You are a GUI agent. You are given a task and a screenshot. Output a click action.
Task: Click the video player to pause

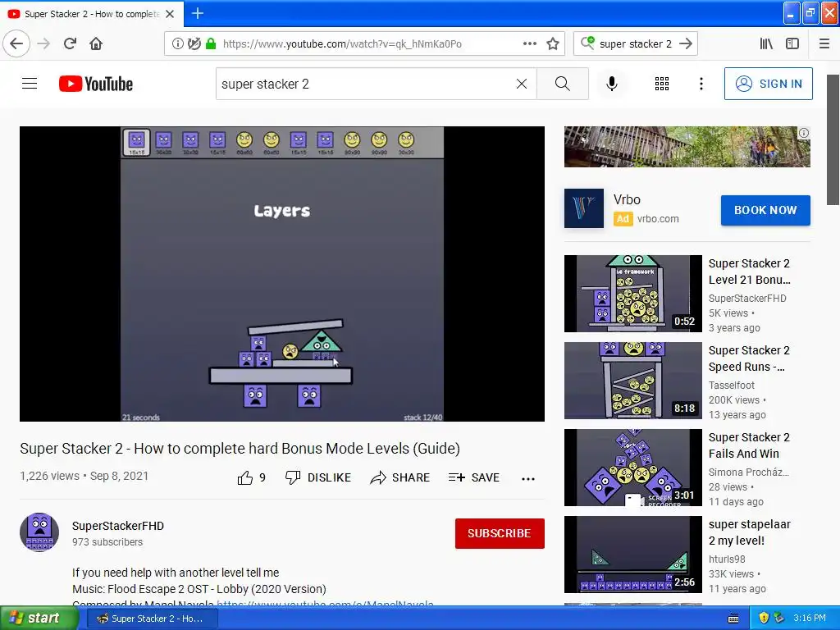coord(282,274)
